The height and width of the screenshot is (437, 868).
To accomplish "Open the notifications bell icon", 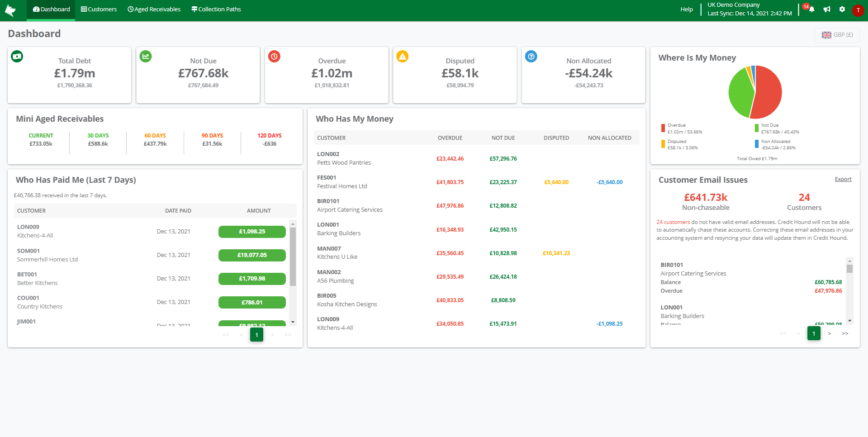I will pos(811,9).
